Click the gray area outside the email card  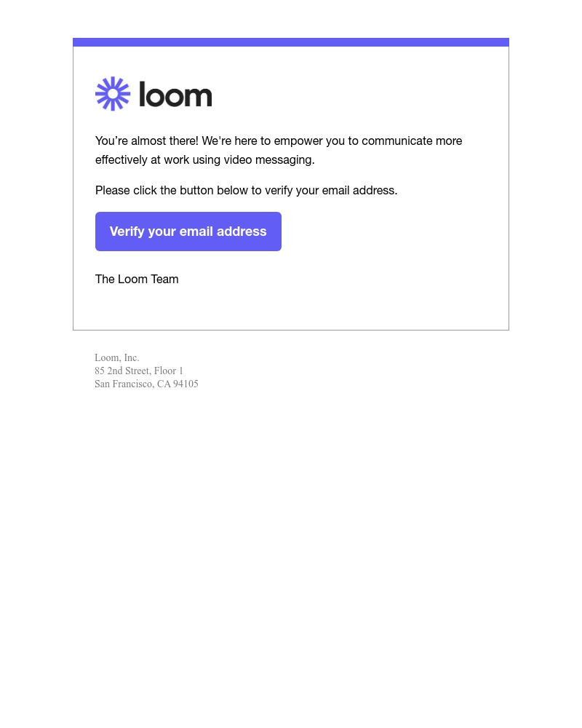pyautogui.click(x=291, y=546)
